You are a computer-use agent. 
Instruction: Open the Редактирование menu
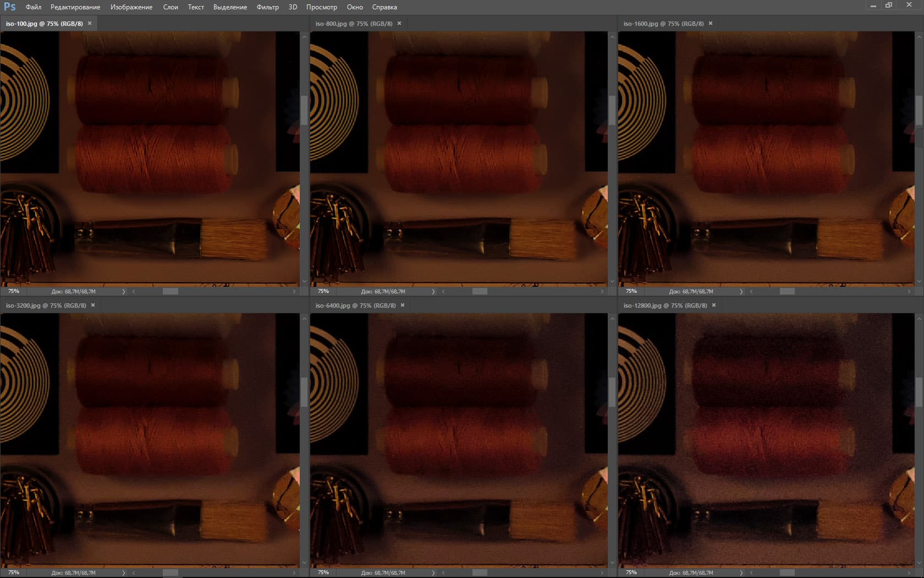tap(75, 7)
